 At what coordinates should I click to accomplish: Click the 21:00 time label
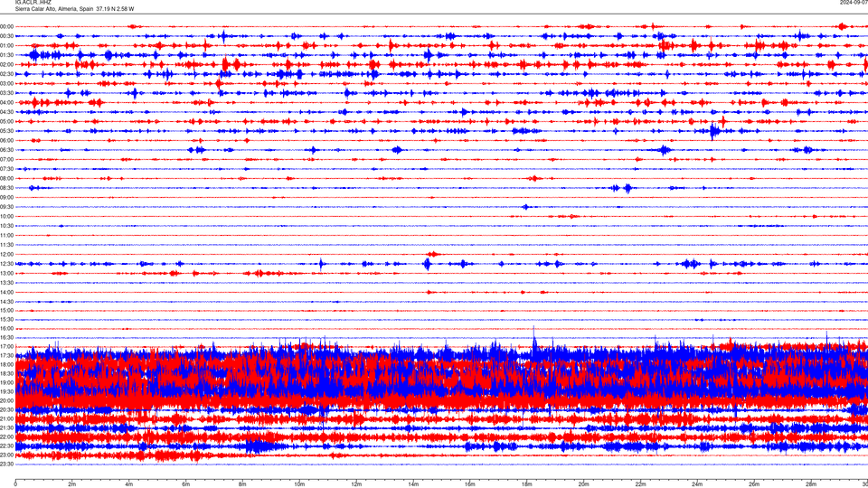click(x=6, y=418)
